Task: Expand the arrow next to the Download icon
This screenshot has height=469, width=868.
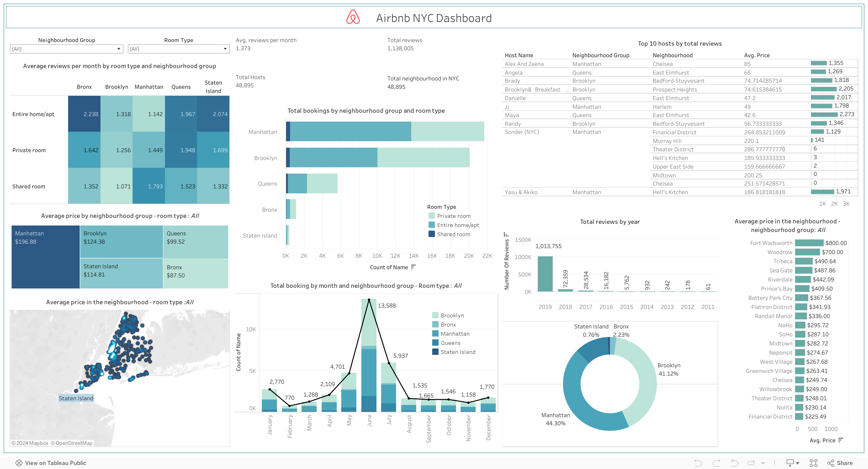Action: point(798,463)
